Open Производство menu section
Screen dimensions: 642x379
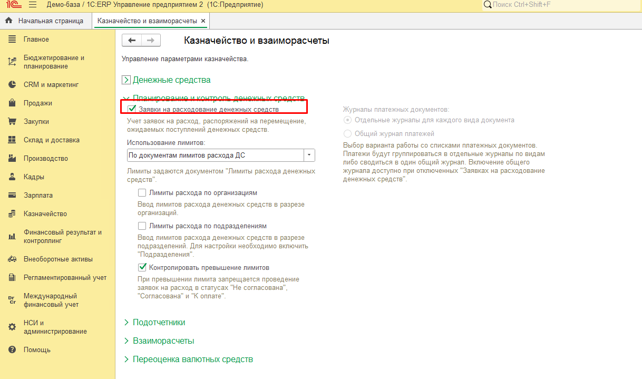[x=45, y=158]
